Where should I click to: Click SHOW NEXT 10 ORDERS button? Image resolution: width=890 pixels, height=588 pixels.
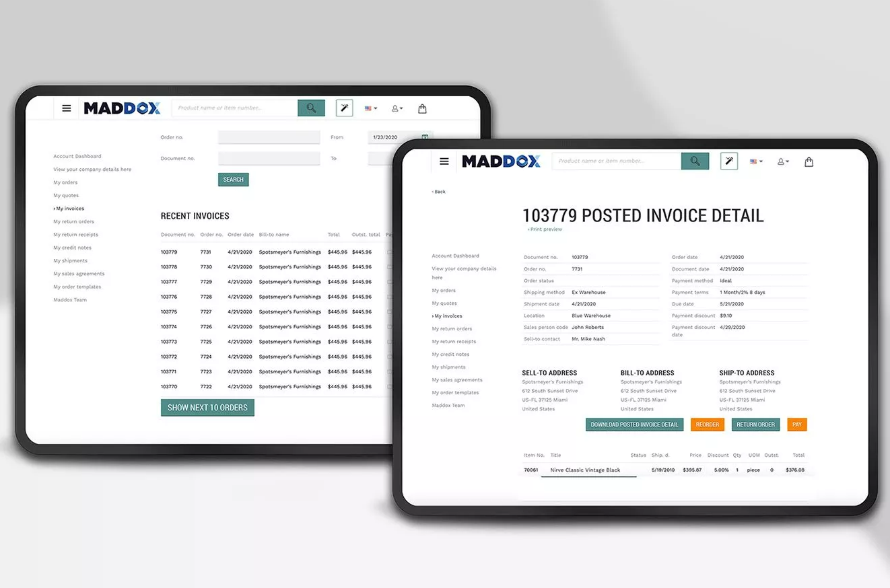(x=207, y=408)
